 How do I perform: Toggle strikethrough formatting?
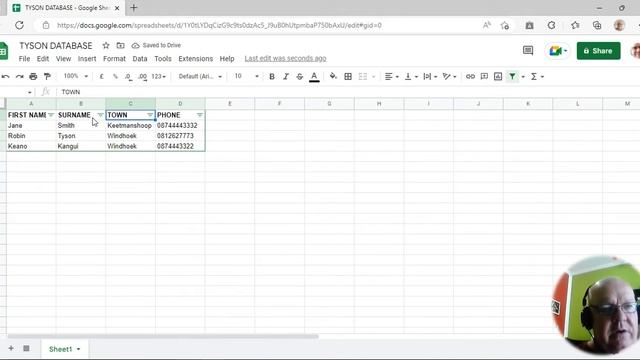coord(300,76)
